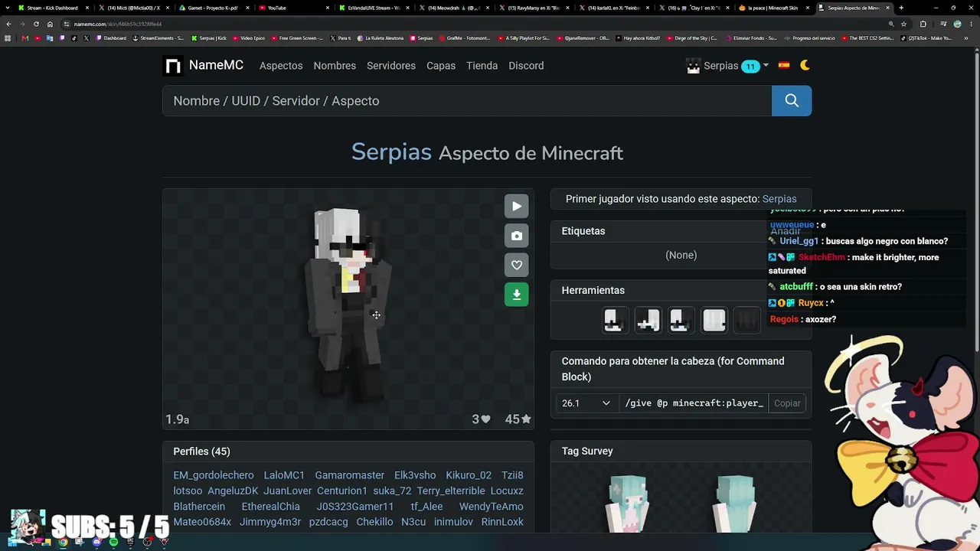Screen dimensions: 980x551
Task: Open the Capas section
Action: pyautogui.click(x=441, y=66)
